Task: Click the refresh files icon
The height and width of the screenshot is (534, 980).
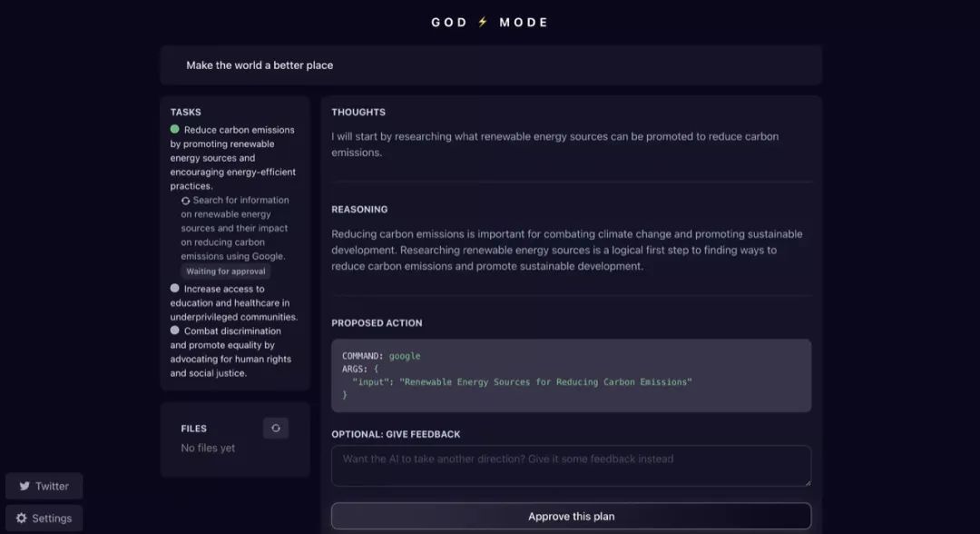Action: point(276,429)
